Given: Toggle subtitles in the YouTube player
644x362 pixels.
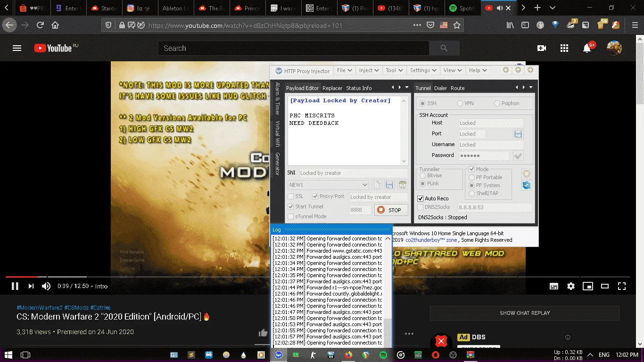Looking at the screenshot, I should 554,286.
